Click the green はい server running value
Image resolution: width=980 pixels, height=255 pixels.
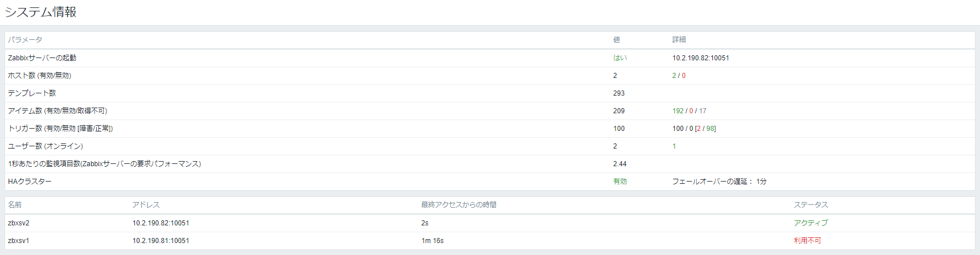pyautogui.click(x=620, y=58)
